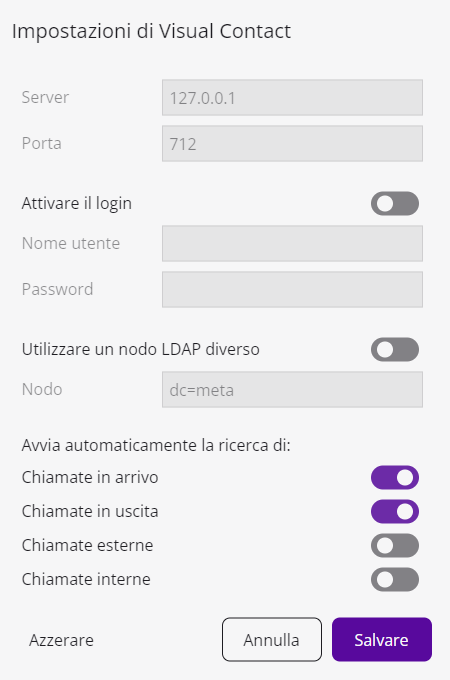Image resolution: width=450 pixels, height=680 pixels.
Task: Select the Nodo field with dc=meta
Action: (x=292, y=389)
